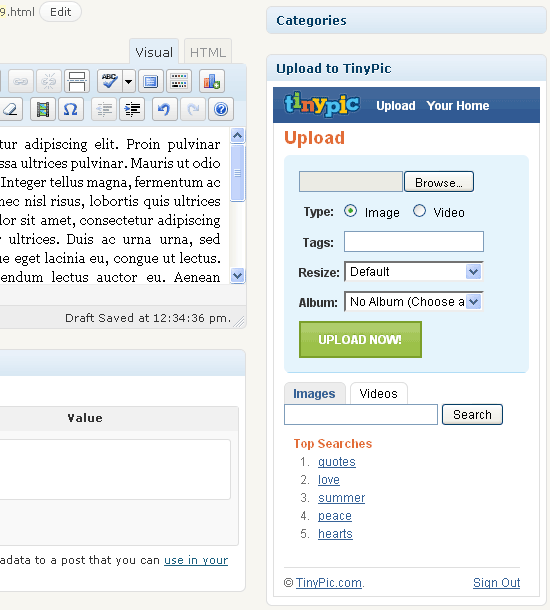Click the Tags input field

414,242
